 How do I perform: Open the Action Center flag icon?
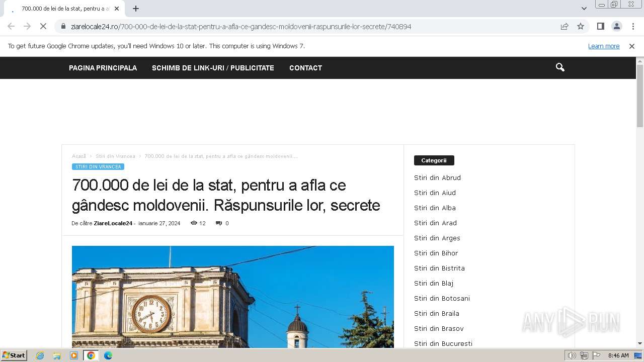tap(596, 355)
